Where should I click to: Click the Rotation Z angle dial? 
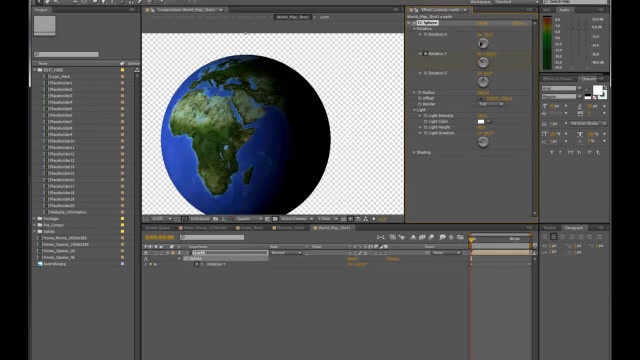[483, 82]
